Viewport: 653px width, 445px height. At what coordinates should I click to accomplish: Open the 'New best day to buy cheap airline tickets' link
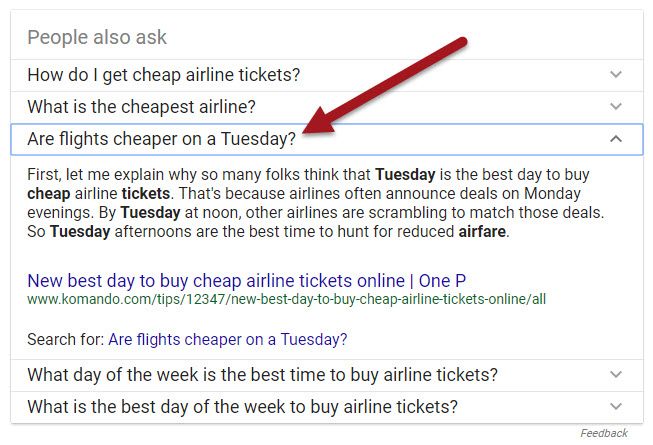247,280
